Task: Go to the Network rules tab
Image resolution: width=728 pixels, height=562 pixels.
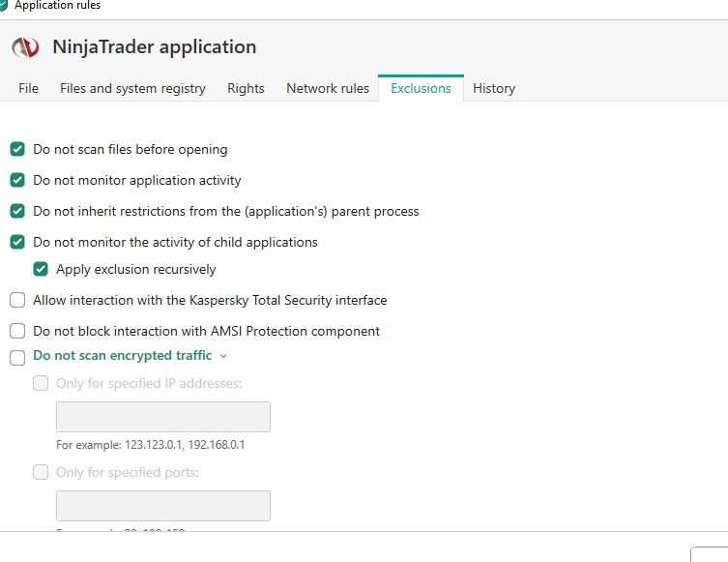Action: coord(328,88)
